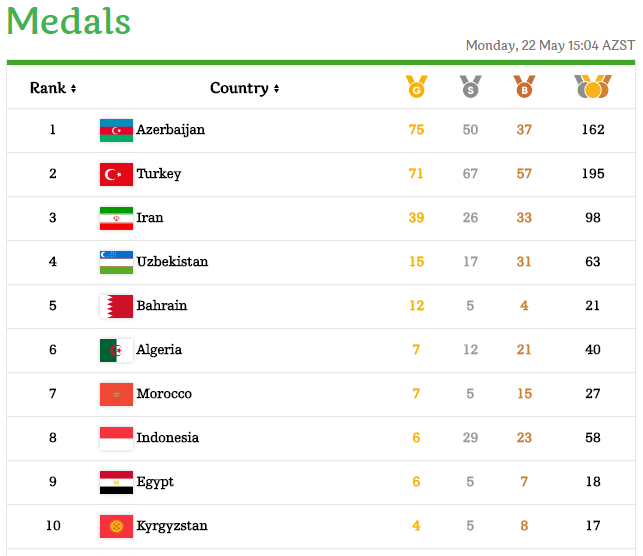Click the bronze medal column icon
The height and width of the screenshot is (556, 643).
point(524,87)
